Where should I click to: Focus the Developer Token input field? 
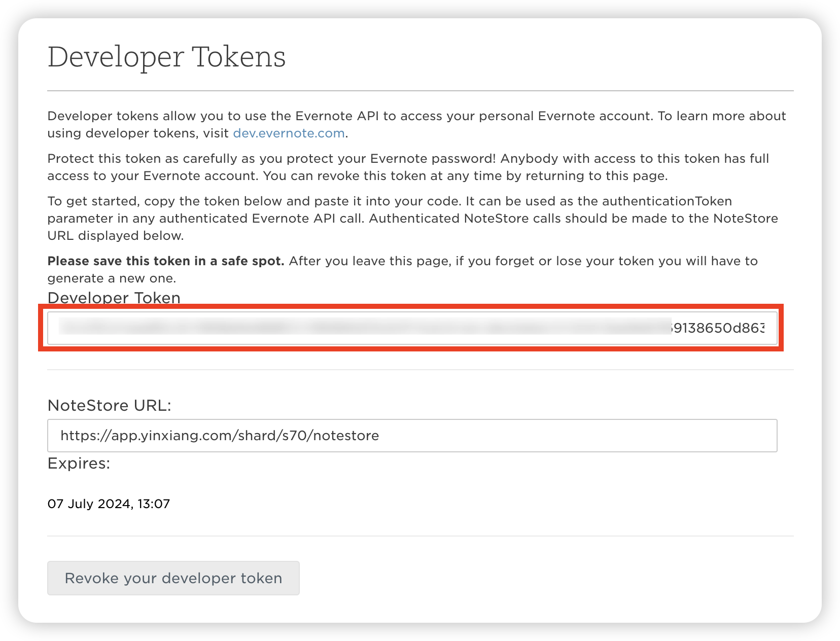click(412, 328)
